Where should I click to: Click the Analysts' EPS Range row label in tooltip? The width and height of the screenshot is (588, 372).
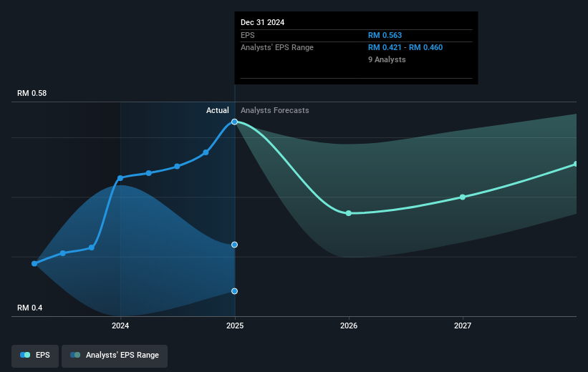click(277, 48)
